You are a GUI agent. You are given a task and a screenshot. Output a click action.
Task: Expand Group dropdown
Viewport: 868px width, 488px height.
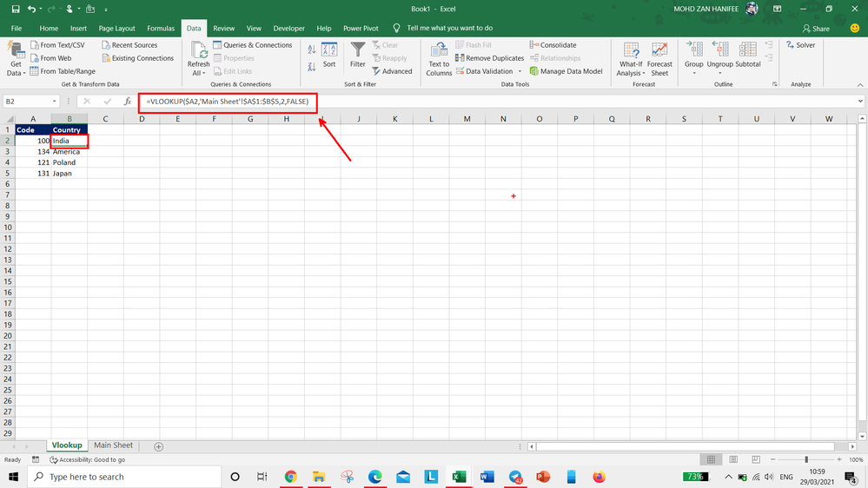693,73
